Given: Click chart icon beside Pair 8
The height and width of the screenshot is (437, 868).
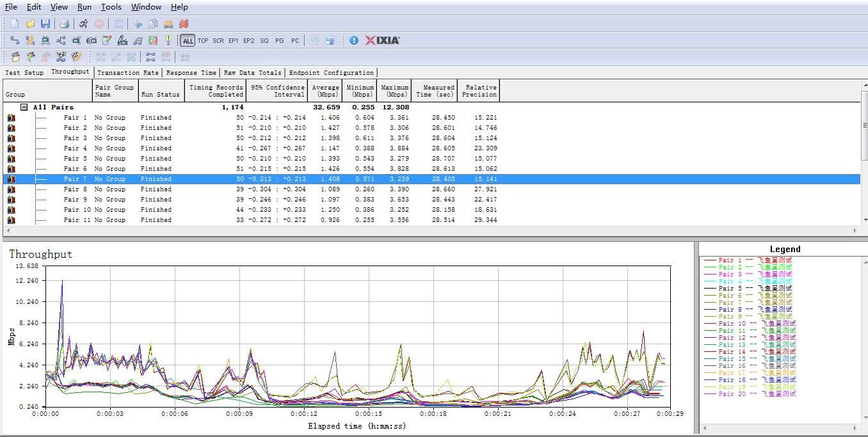Looking at the screenshot, I should (12, 189).
